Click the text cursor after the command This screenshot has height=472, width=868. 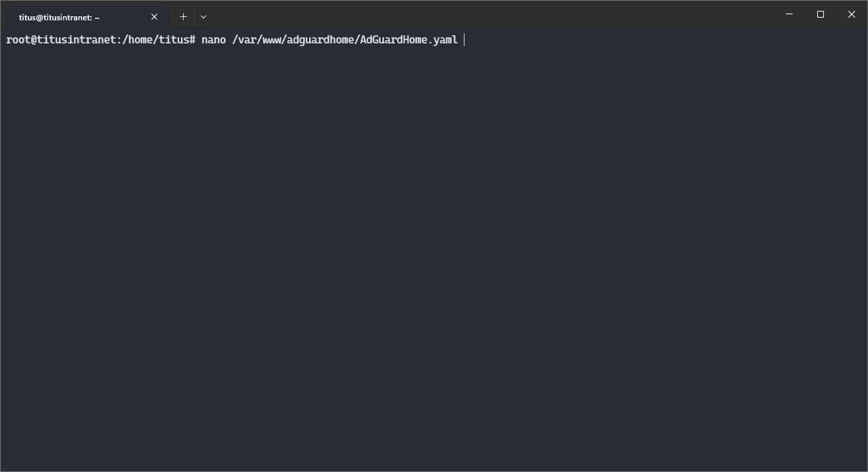(465, 40)
